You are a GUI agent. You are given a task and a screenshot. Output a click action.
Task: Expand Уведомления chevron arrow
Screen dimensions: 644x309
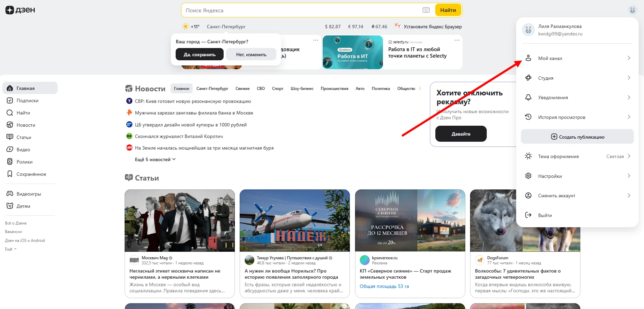pos(629,97)
